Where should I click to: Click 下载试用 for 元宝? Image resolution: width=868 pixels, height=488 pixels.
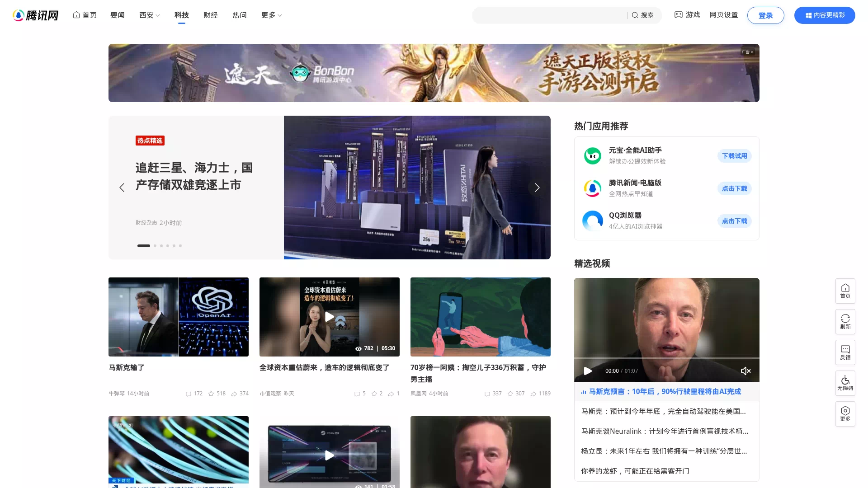point(735,156)
